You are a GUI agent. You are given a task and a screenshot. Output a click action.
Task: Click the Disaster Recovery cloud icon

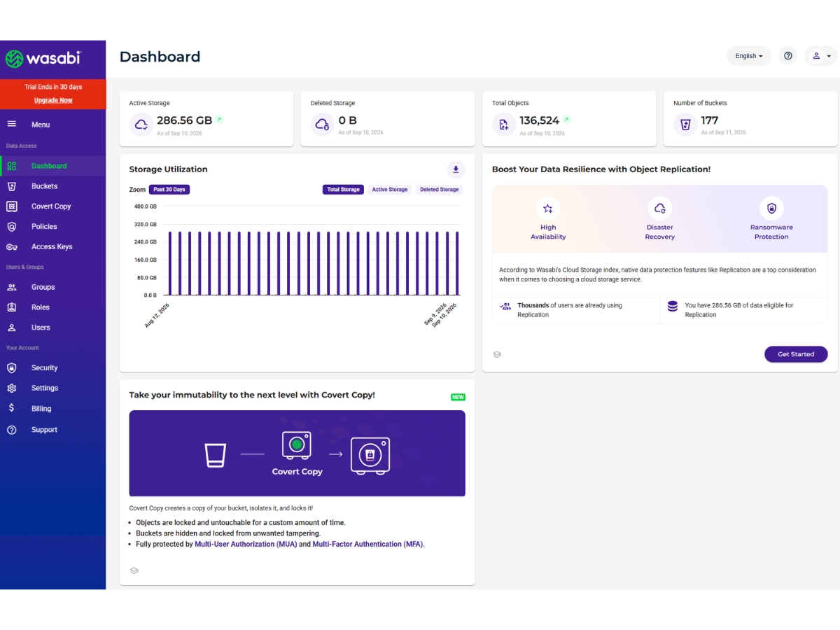(x=659, y=209)
